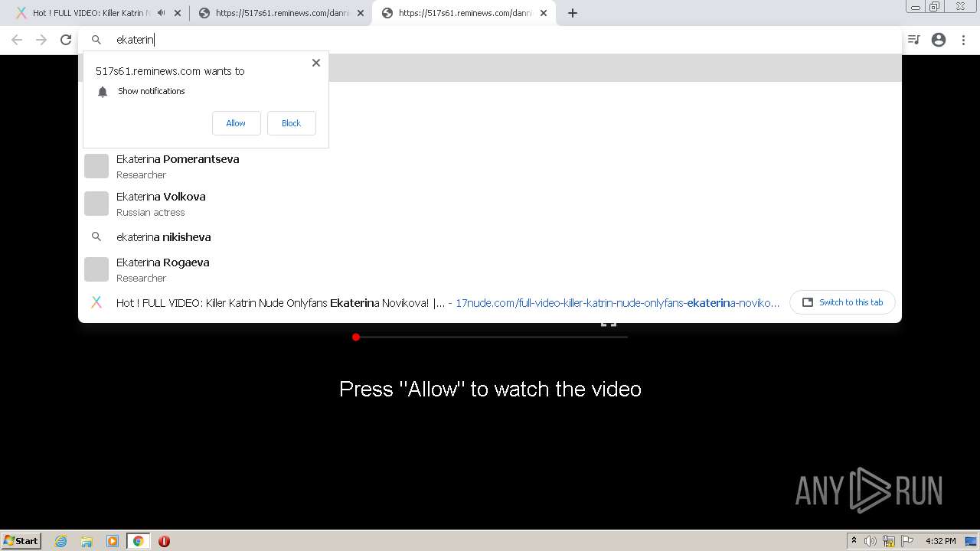Image resolution: width=980 pixels, height=551 pixels.
Task: Go back to previous page
Action: pos(17,40)
